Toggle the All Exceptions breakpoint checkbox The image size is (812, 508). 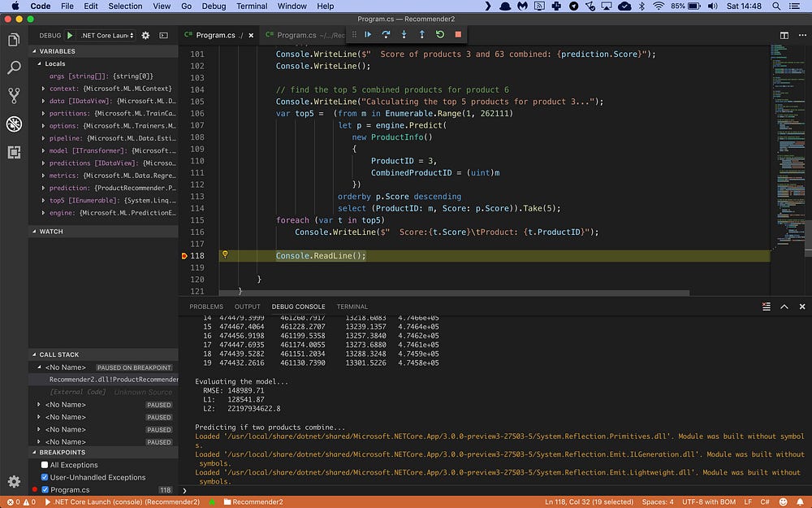click(45, 465)
